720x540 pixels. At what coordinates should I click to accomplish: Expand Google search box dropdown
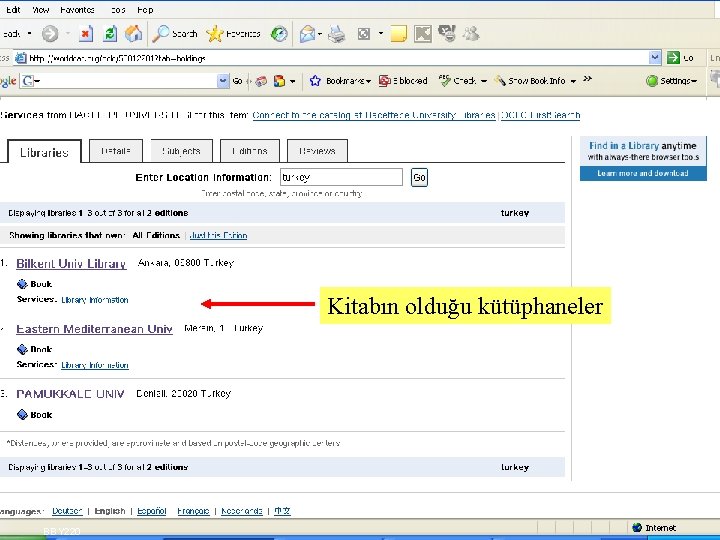(x=223, y=81)
